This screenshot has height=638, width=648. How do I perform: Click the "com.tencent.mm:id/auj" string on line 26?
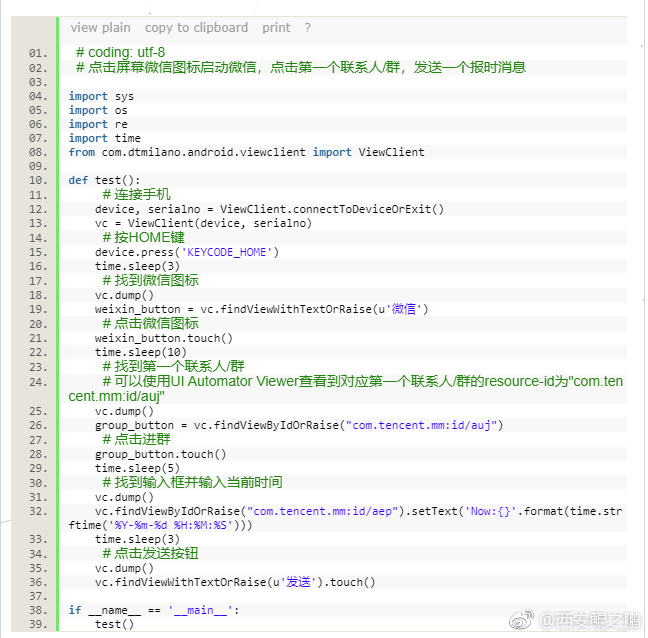421,425
